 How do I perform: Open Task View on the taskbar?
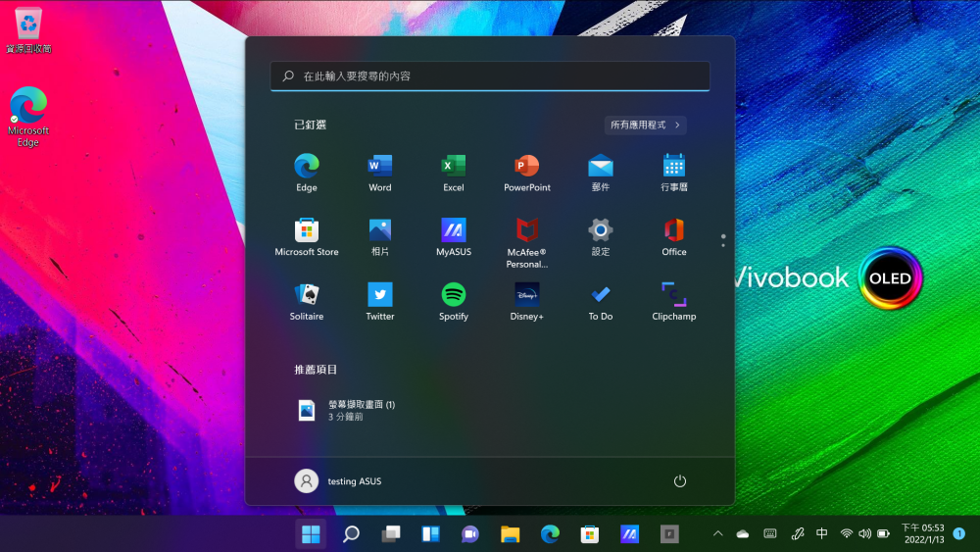[x=391, y=534]
